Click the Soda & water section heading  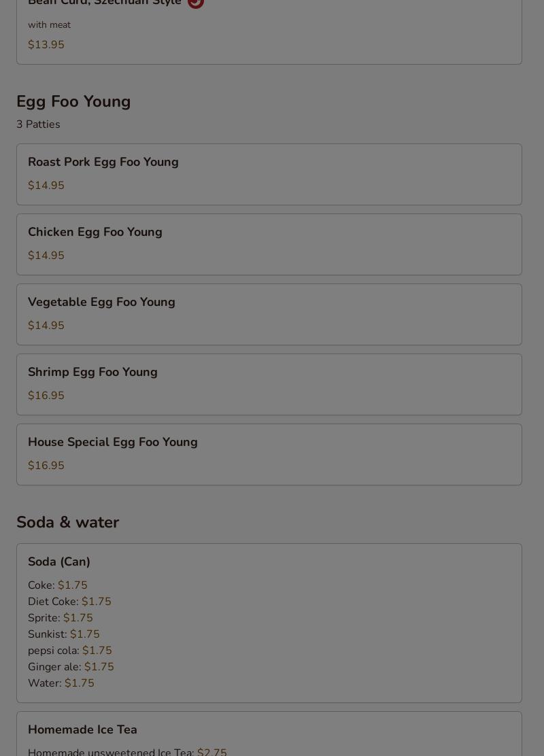coord(67,522)
